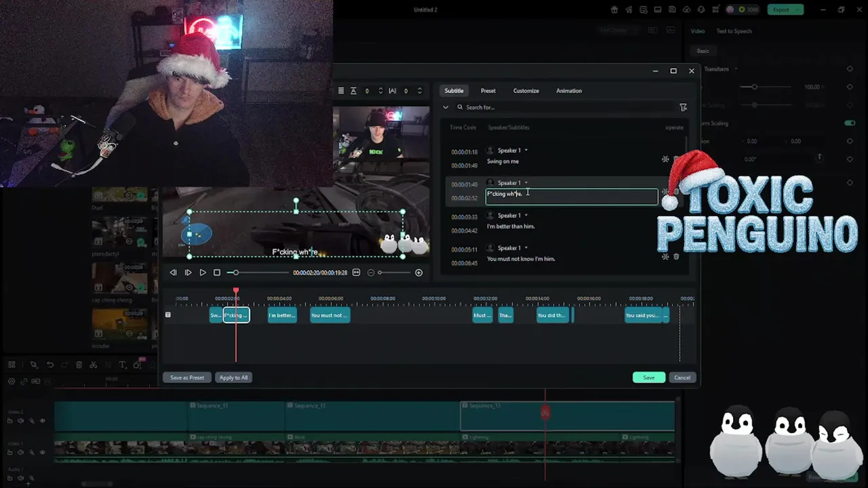Image resolution: width=868 pixels, height=488 pixels.
Task: Click the Save as Preset button
Action: tap(187, 378)
